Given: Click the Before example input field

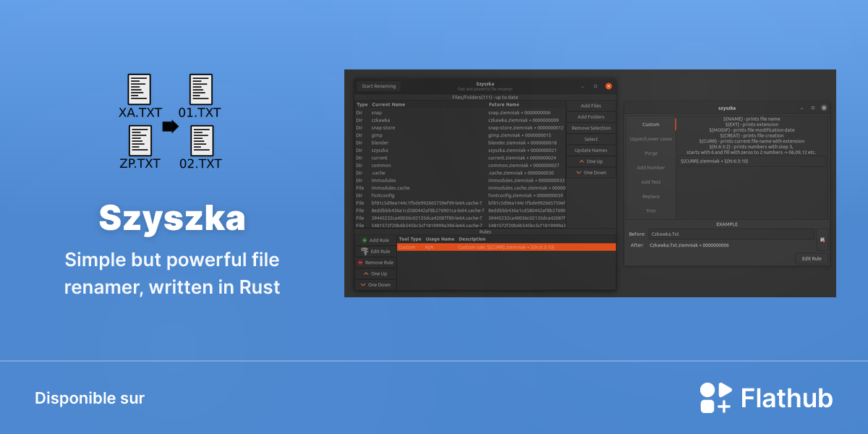Looking at the screenshot, I should pyautogui.click(x=731, y=234).
